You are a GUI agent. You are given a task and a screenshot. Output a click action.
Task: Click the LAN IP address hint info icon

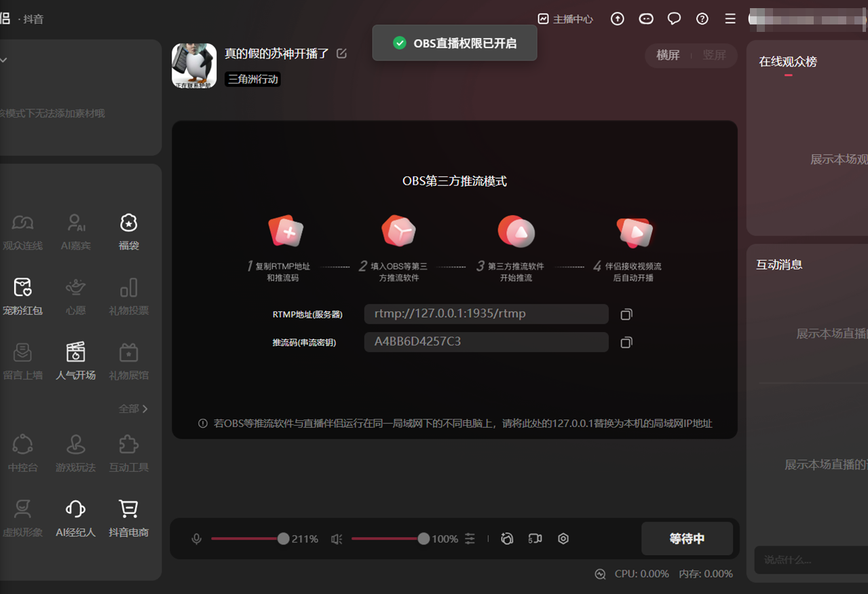(203, 423)
